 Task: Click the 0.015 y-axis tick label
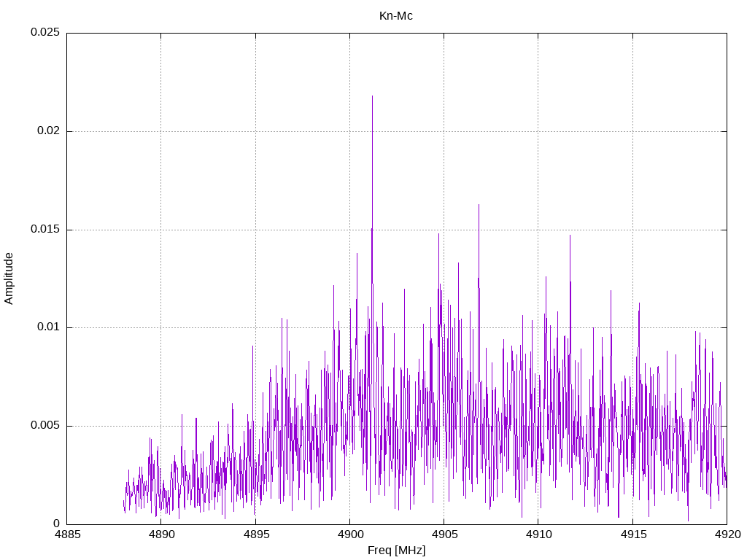point(44,230)
